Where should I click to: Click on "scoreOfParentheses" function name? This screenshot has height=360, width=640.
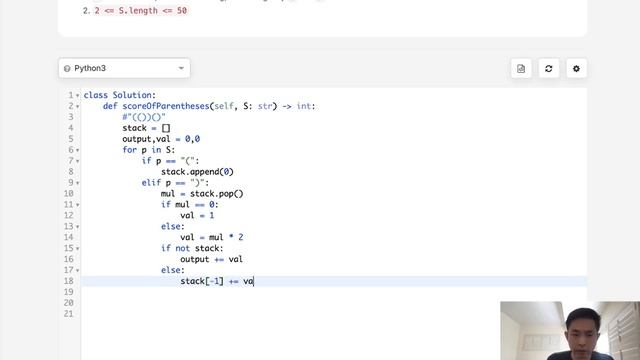click(166, 106)
